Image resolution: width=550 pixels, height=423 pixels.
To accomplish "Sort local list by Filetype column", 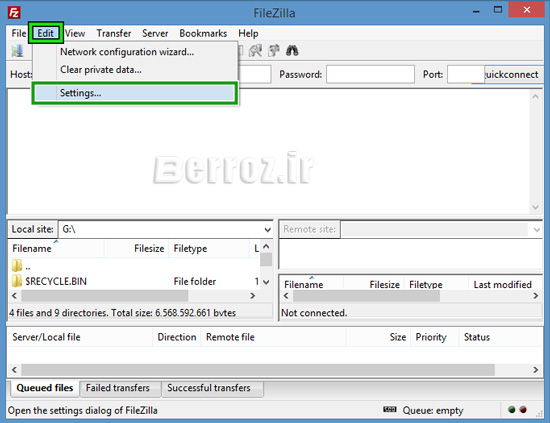I will (209, 249).
